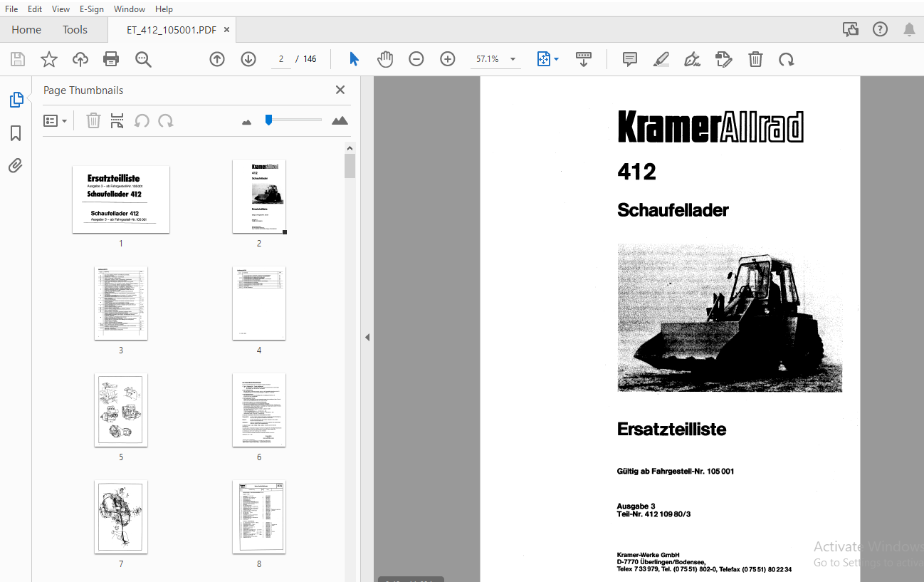Image resolution: width=924 pixels, height=582 pixels.
Task: Select page 8 thumbnail
Action: [x=259, y=517]
